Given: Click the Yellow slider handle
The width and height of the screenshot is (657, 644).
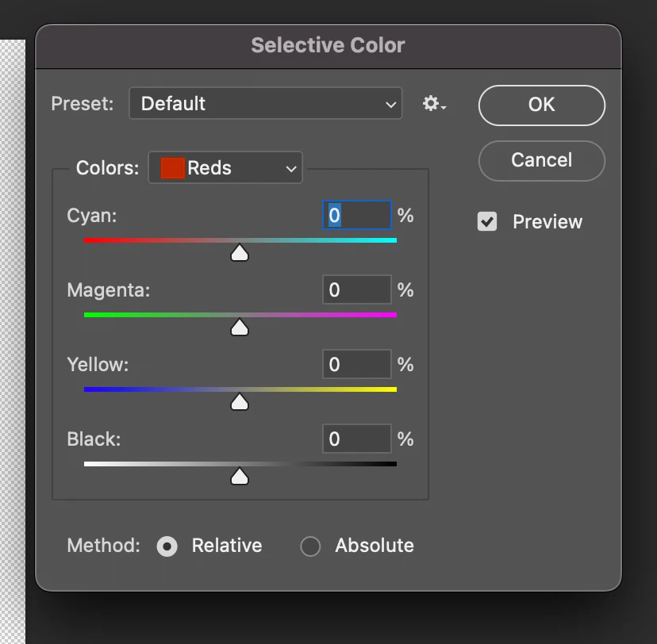Looking at the screenshot, I should point(239,402).
